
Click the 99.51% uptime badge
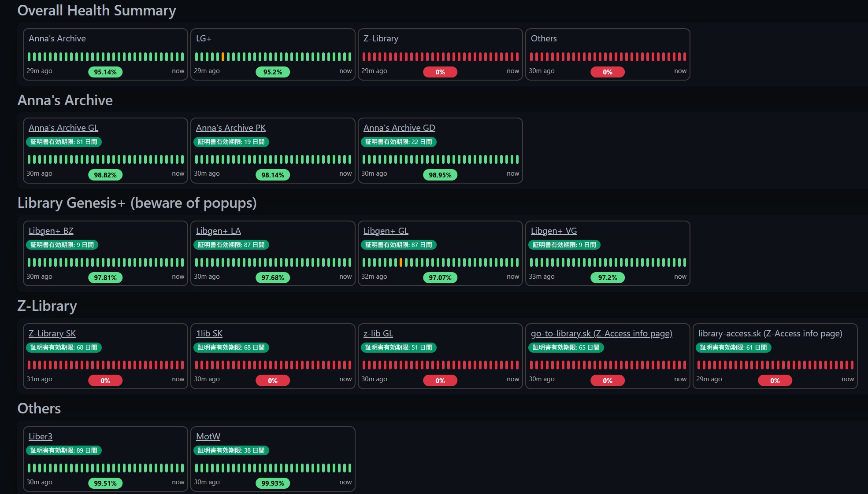pyautogui.click(x=105, y=483)
